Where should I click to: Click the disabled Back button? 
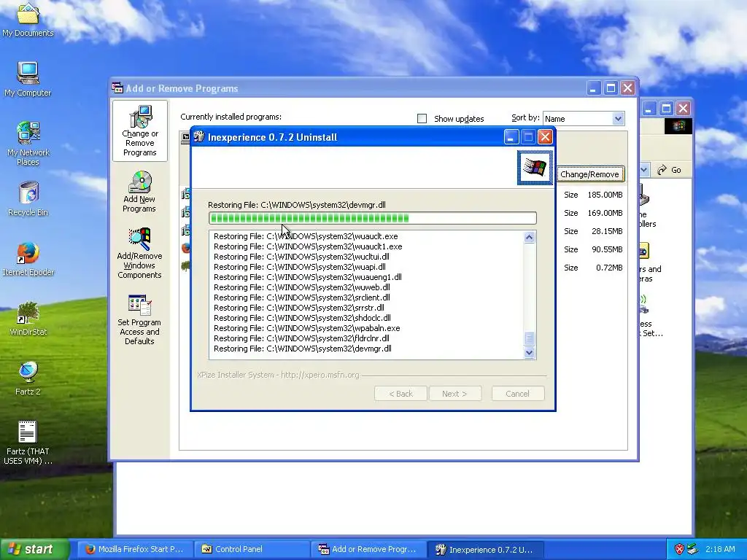pyautogui.click(x=400, y=394)
